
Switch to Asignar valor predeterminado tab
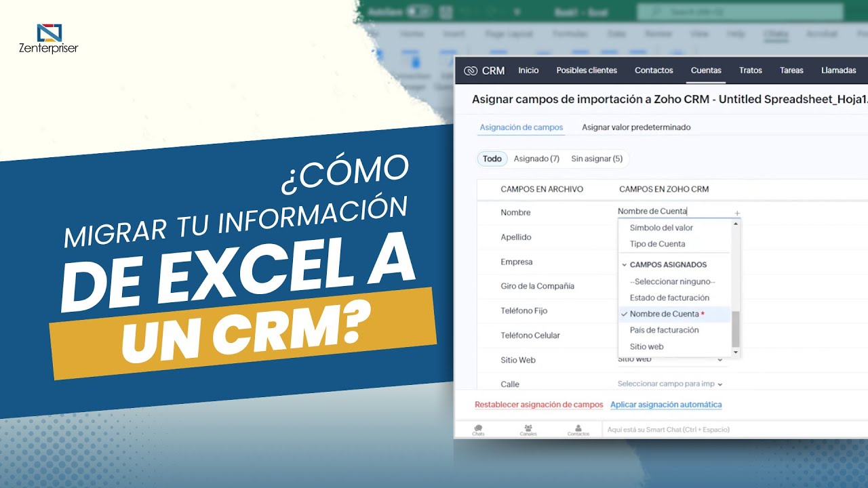tap(636, 127)
